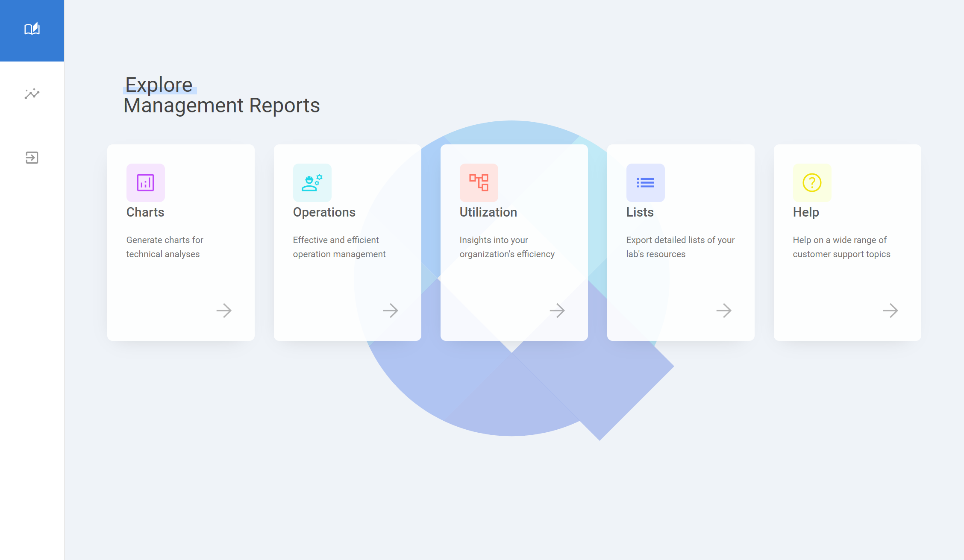Click the open book icon in sidebar
964x560 pixels.
pyautogui.click(x=32, y=29)
